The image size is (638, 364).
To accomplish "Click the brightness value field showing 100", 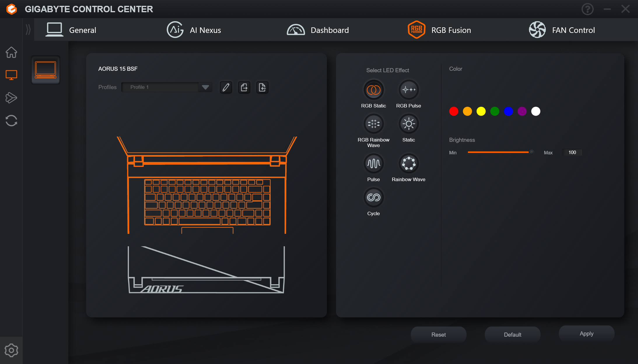I will (x=572, y=152).
